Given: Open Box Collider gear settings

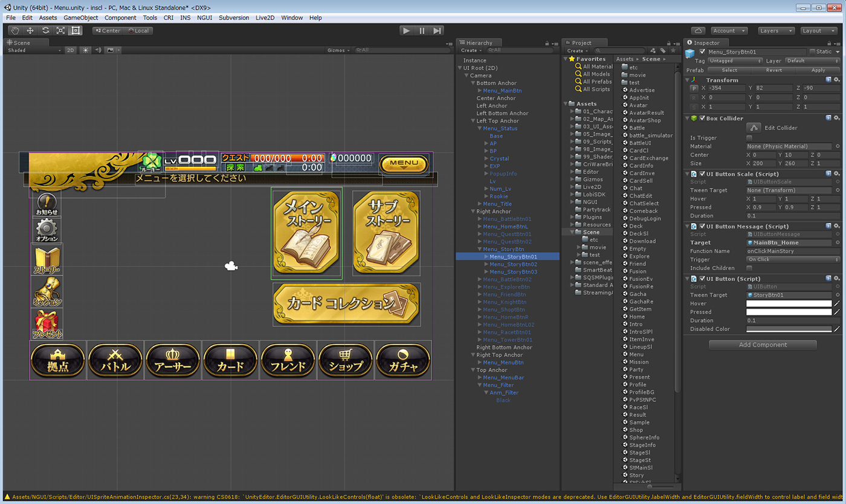Looking at the screenshot, I should click(837, 118).
